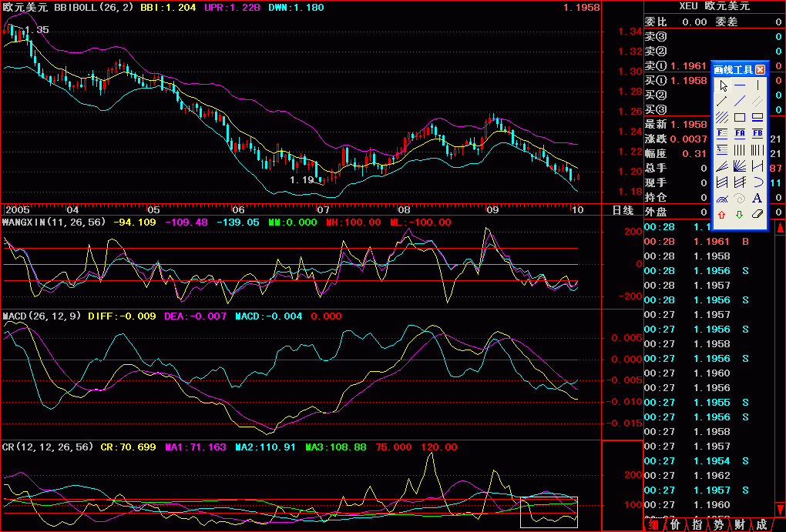Insert red up arrow marker
The width and height of the screenshot is (786, 532).
(x=722, y=214)
